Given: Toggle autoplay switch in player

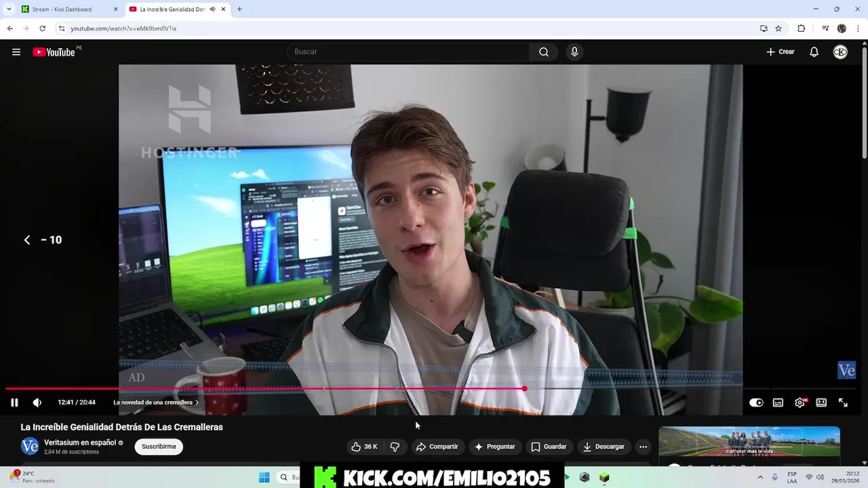Looking at the screenshot, I should (x=756, y=403).
